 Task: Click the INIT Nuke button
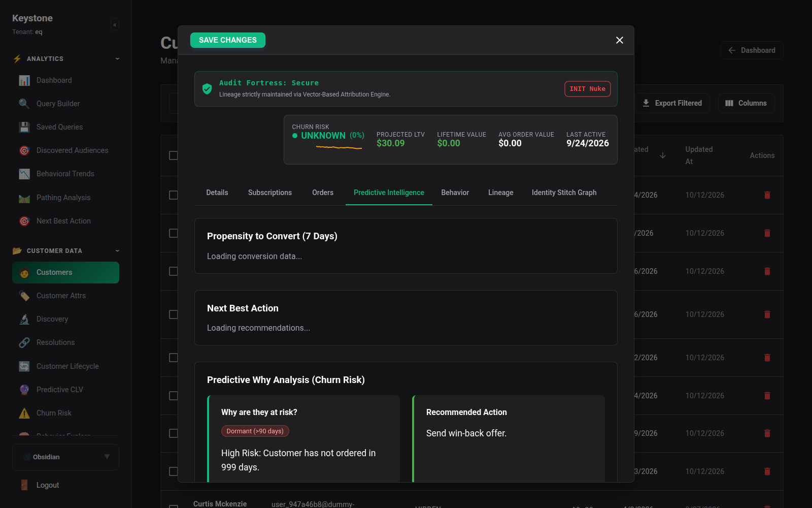588,89
